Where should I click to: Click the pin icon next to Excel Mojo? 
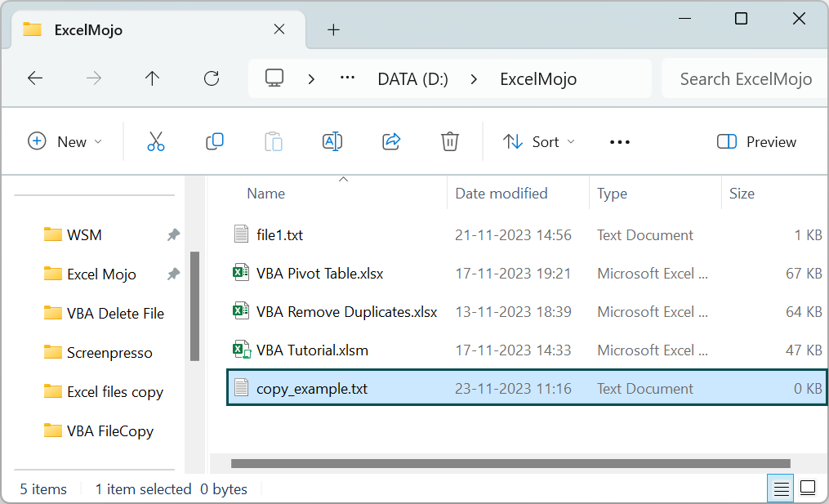coord(173,274)
